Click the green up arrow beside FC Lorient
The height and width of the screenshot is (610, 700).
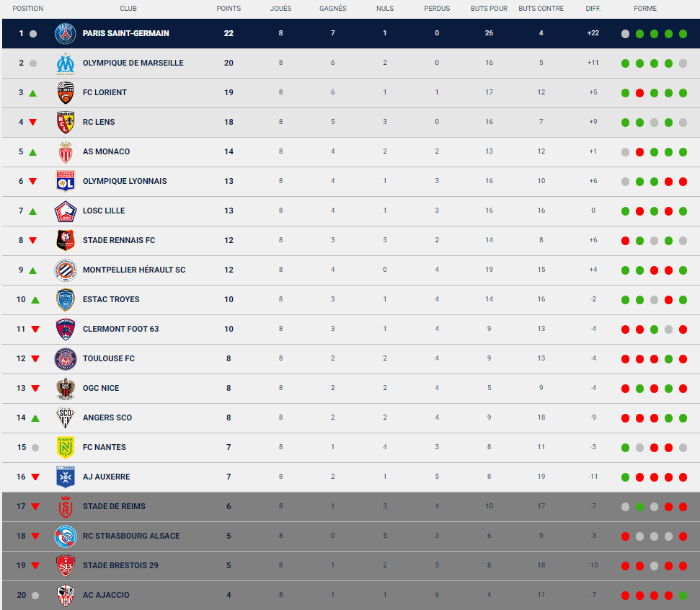coord(33,93)
